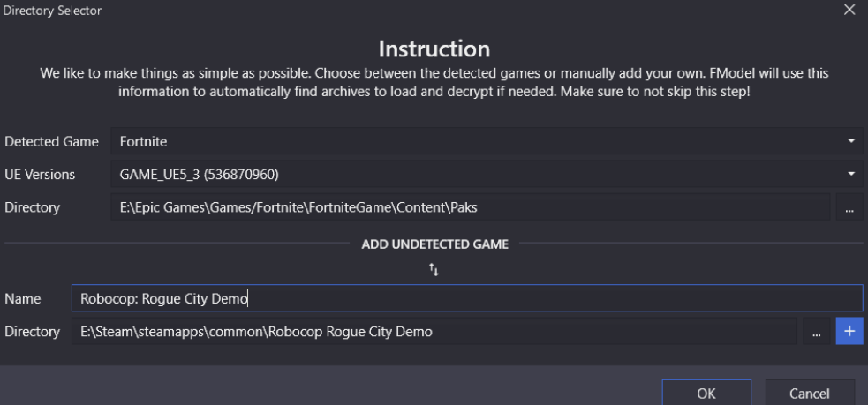Click the Detected Game label
This screenshot has height=405, width=868.
point(51,142)
